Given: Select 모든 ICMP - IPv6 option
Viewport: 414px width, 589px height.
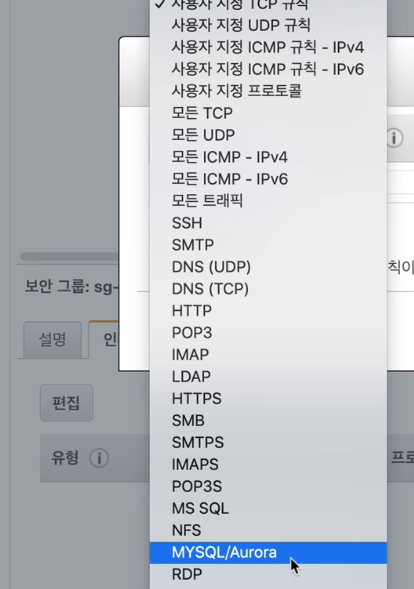Looking at the screenshot, I should tap(268, 179).
